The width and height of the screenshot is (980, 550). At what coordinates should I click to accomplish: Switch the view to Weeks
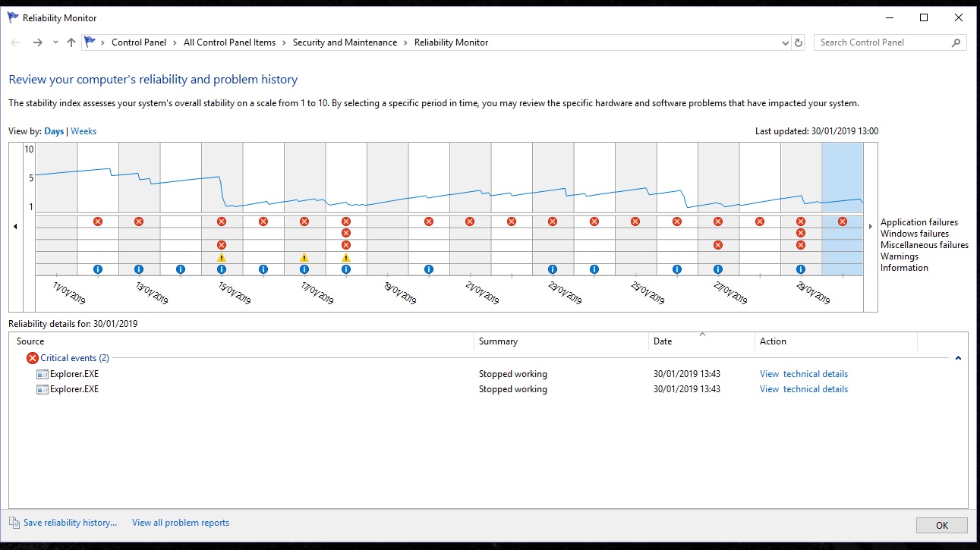click(x=84, y=130)
